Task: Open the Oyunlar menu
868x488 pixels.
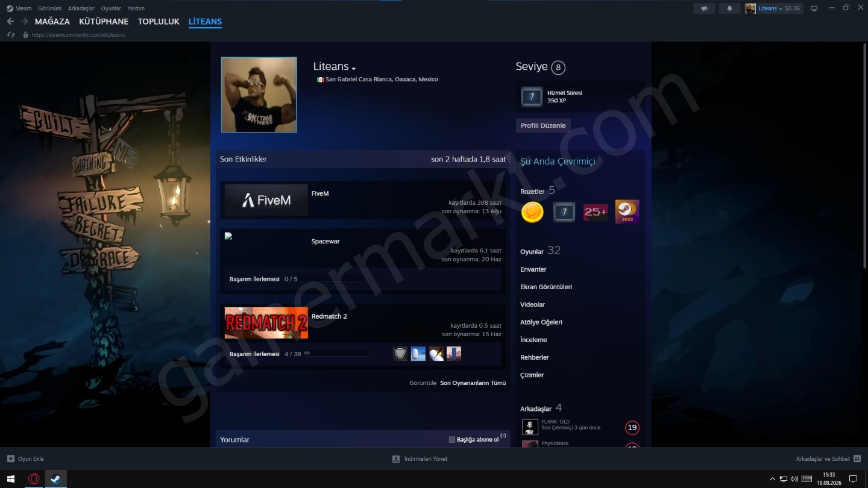Action: [111, 8]
